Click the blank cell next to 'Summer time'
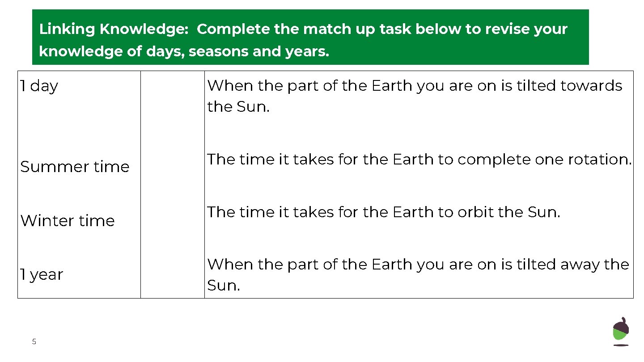 (172, 167)
